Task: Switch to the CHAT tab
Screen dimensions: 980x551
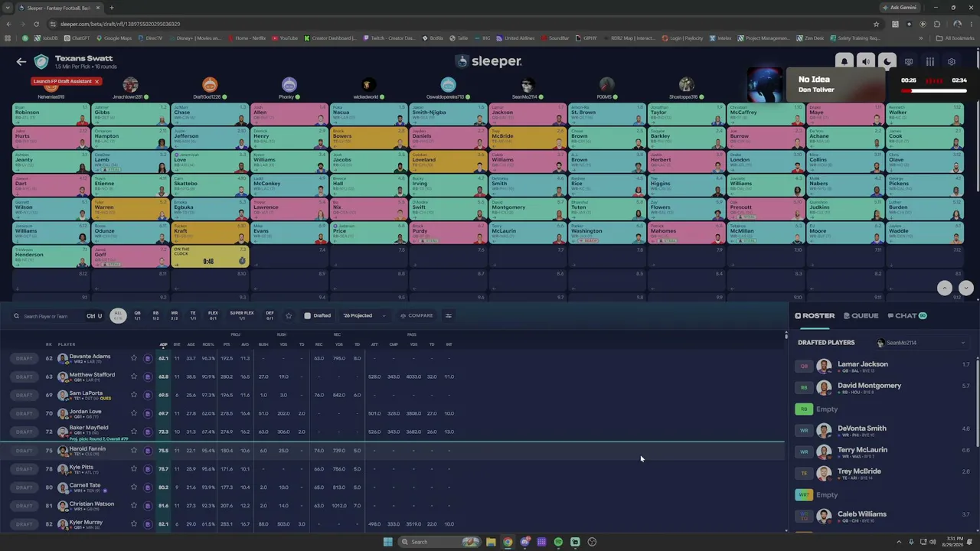Action: coord(906,315)
